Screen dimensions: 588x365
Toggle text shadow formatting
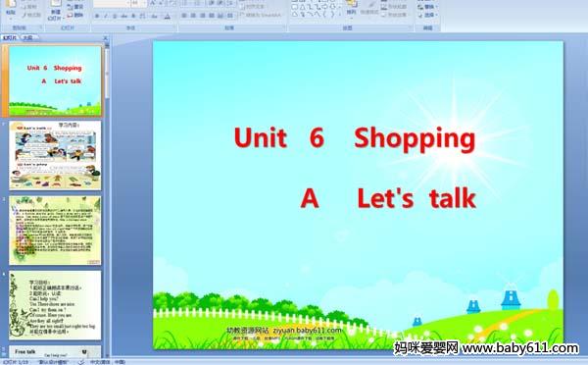(132, 16)
